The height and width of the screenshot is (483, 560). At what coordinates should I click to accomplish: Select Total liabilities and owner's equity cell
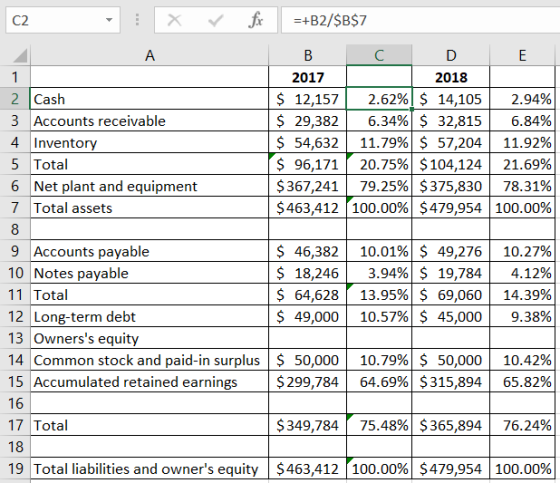point(149,468)
